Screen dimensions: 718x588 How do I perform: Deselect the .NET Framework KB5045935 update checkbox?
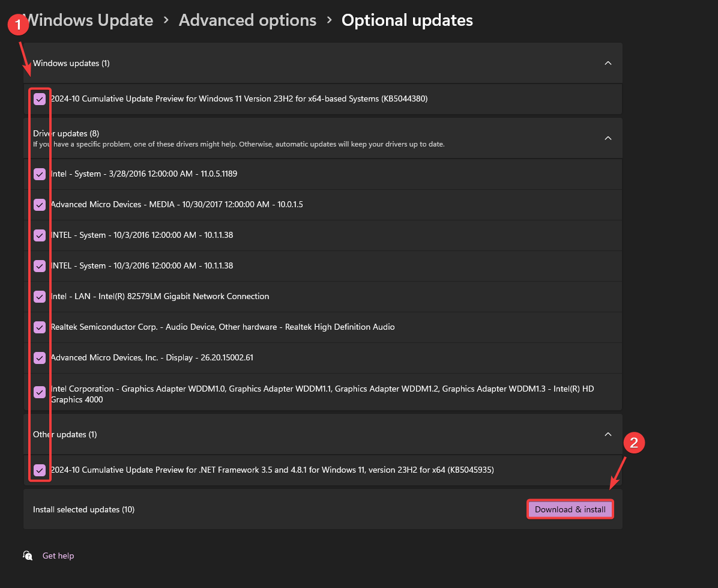tap(40, 470)
